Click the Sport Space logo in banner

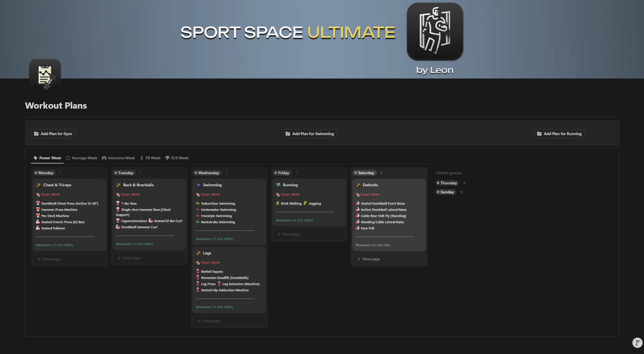pyautogui.click(x=435, y=31)
